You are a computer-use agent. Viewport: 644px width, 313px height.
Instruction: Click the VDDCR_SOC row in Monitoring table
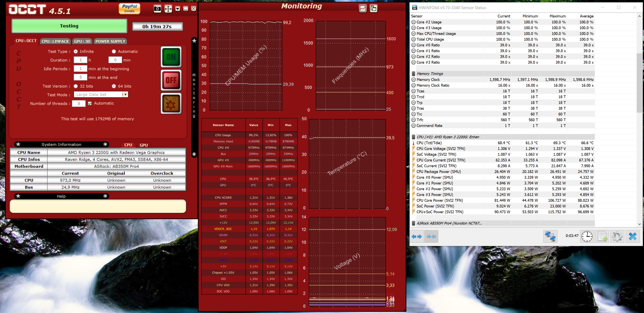click(250, 229)
